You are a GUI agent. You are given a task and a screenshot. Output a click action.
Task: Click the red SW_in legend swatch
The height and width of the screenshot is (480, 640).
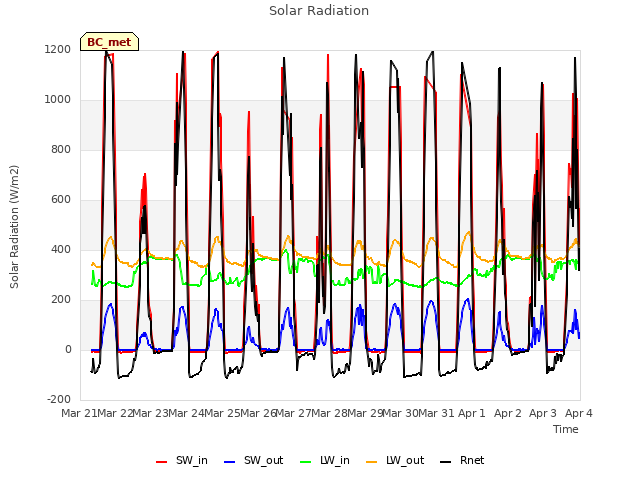tap(162, 462)
